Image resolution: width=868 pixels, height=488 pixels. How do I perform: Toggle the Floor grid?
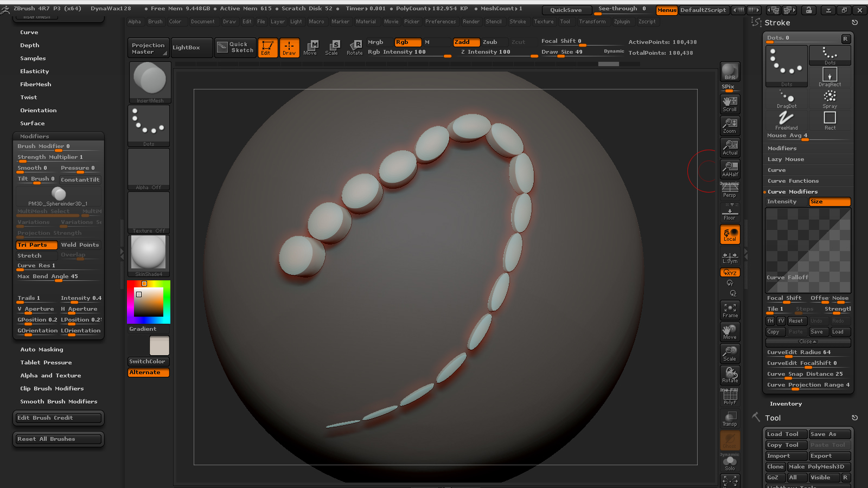pyautogui.click(x=730, y=213)
